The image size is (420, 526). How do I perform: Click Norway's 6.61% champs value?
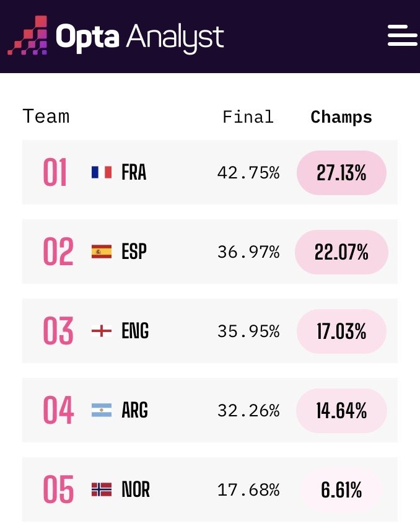pos(341,490)
